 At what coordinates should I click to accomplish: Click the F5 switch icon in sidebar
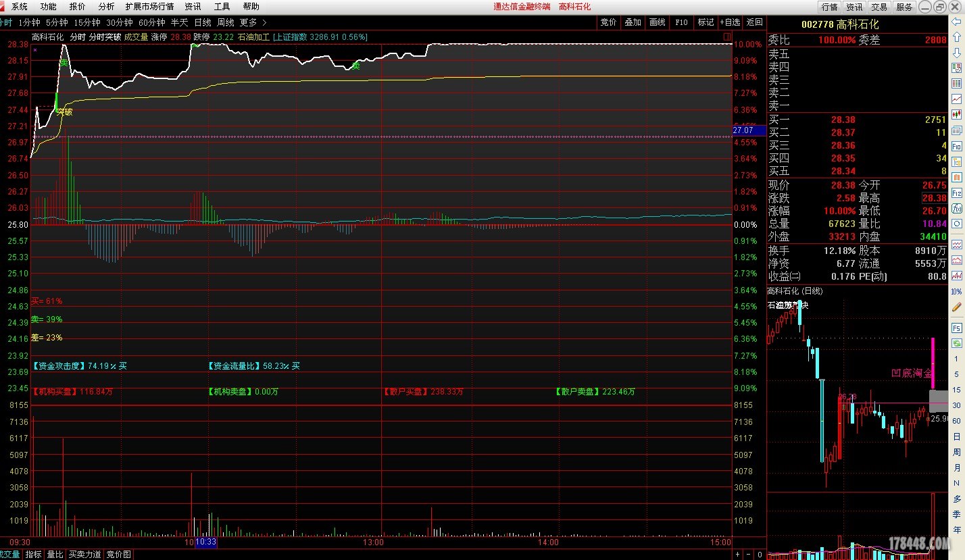coord(956,328)
